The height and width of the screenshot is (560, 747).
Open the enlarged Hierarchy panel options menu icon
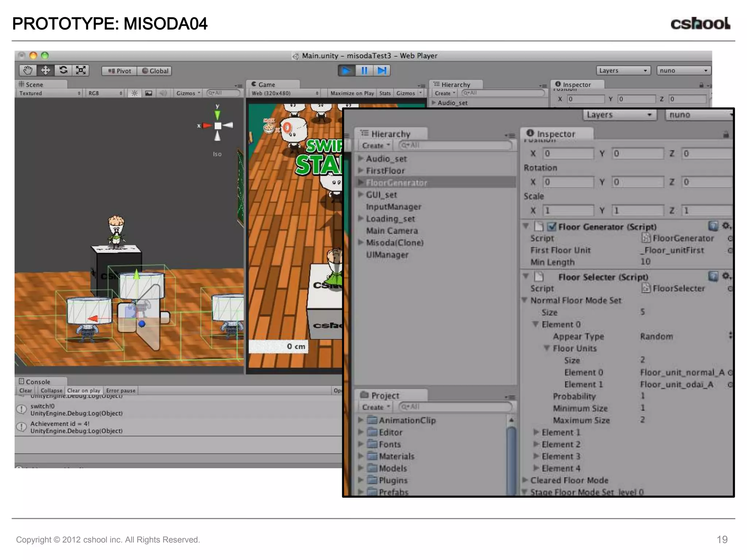510,136
